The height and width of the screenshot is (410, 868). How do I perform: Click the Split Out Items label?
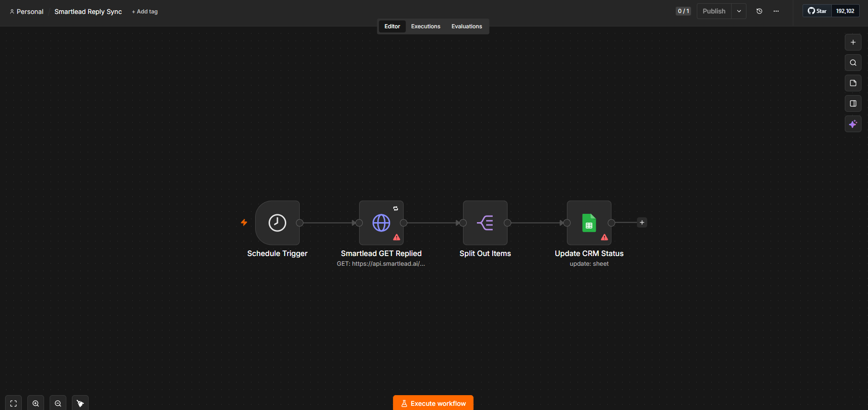click(x=485, y=253)
